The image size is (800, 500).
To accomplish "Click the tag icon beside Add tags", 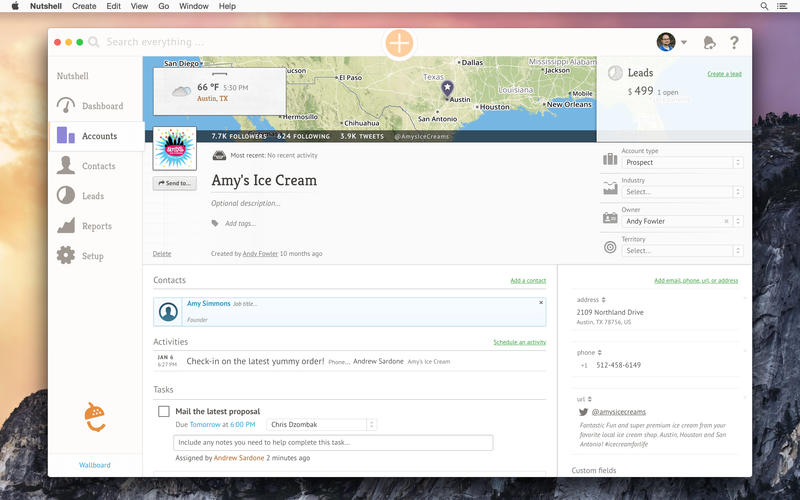I will 215,223.
